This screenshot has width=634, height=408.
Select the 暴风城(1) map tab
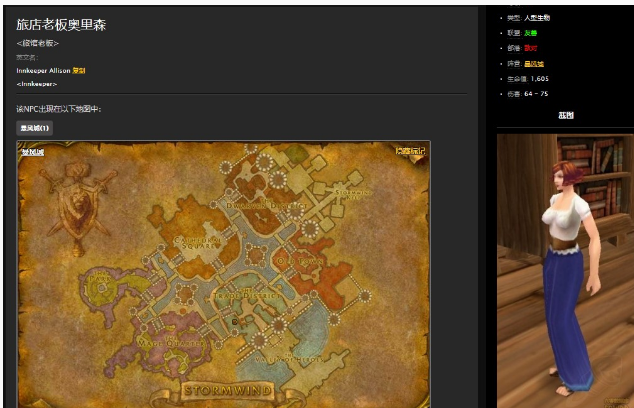pos(34,128)
